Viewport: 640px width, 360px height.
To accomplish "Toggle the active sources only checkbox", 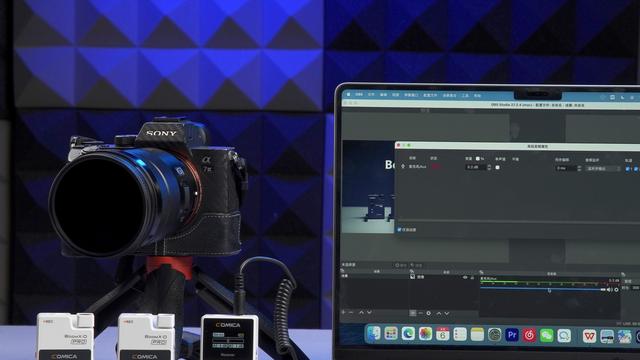I will coord(399,230).
